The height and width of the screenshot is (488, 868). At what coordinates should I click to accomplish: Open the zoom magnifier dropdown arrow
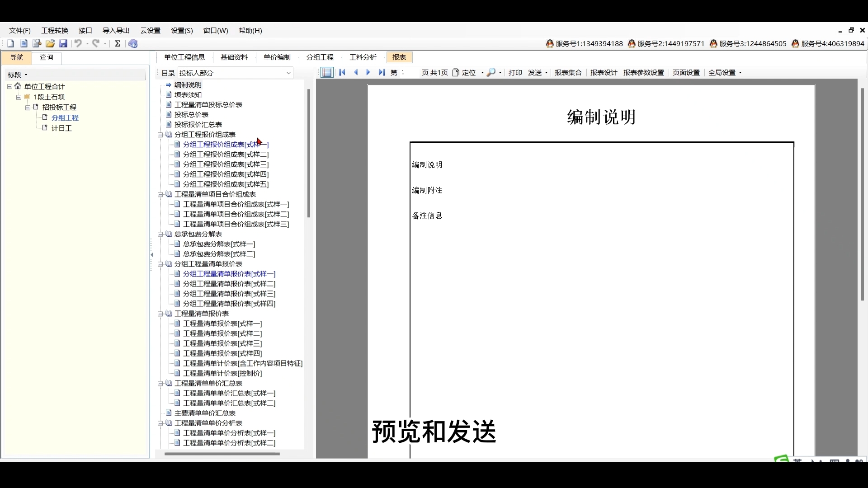pyautogui.click(x=500, y=73)
